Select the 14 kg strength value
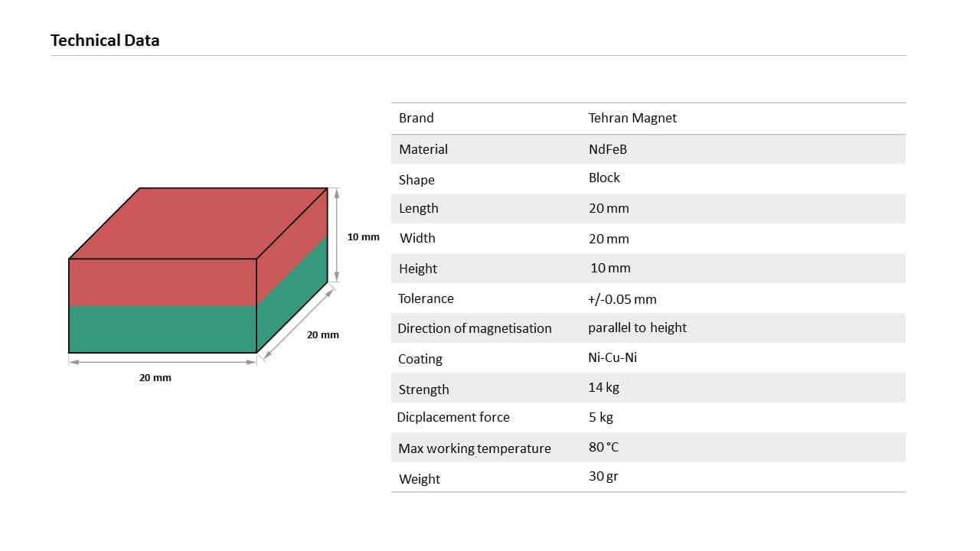 coord(603,387)
